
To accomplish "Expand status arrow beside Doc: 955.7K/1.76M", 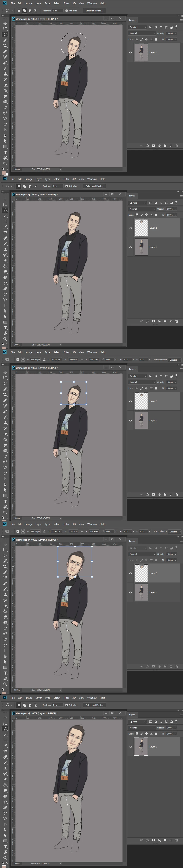I will point(60,169).
